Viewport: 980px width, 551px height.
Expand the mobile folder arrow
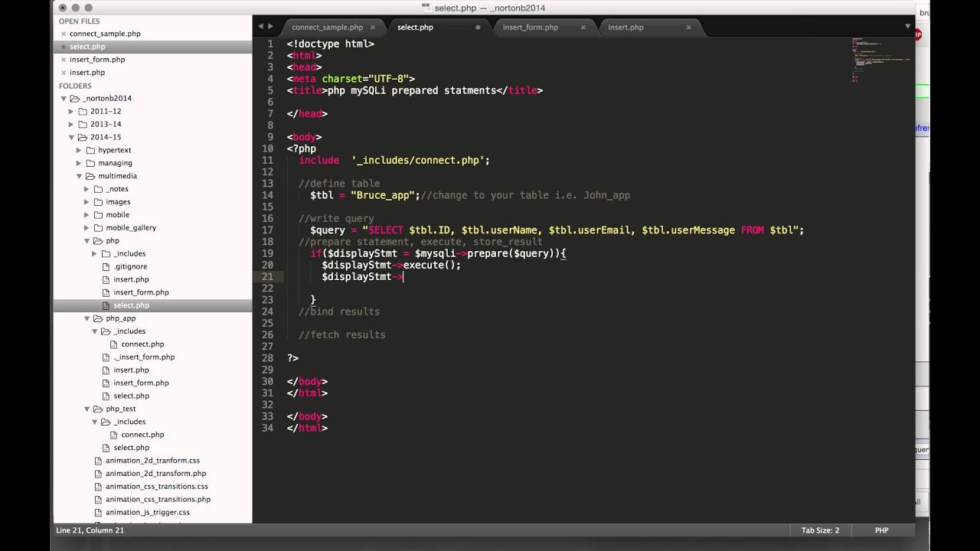(x=87, y=215)
